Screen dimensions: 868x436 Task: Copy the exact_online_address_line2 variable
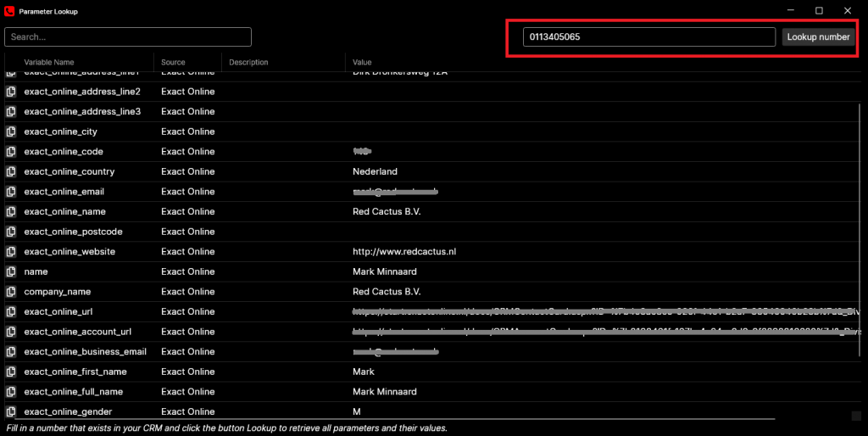[x=11, y=92]
